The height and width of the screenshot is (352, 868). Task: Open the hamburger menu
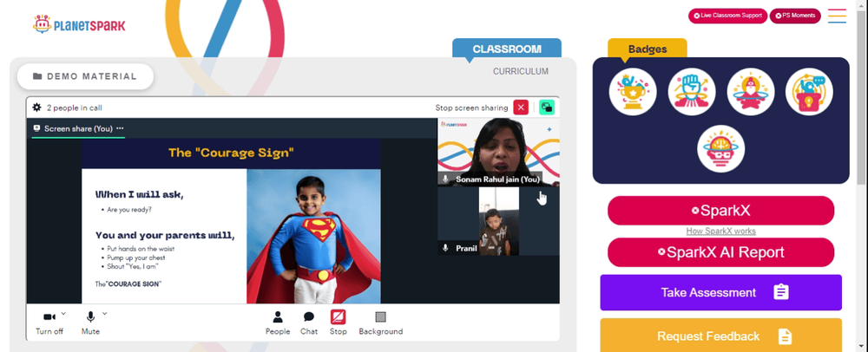(837, 16)
